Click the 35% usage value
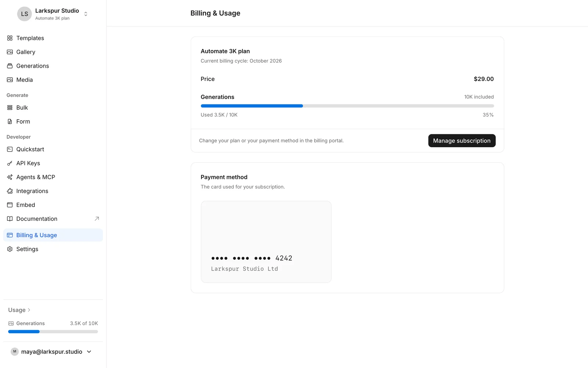This screenshot has height=368, width=588. pos(488,115)
